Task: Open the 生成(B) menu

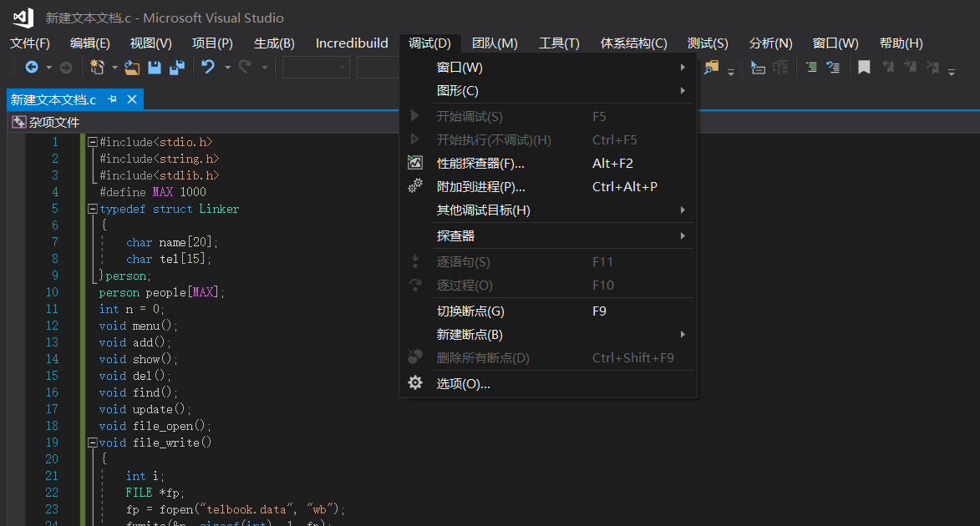Action: pyautogui.click(x=274, y=43)
